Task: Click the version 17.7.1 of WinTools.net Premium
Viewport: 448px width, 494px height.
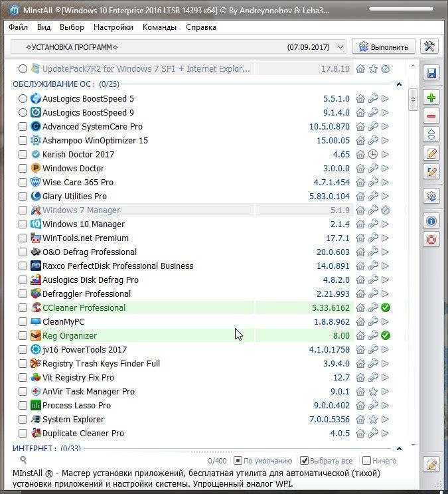Action: [337, 238]
